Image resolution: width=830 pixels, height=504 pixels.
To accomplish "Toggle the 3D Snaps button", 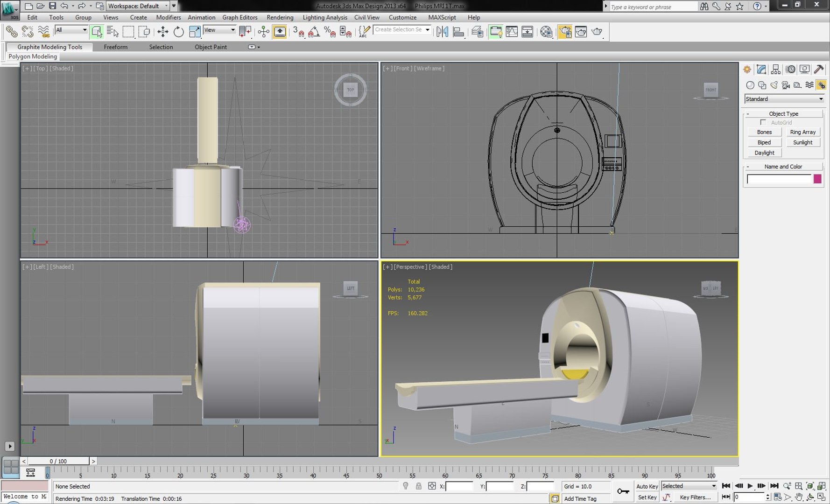I will [x=298, y=32].
